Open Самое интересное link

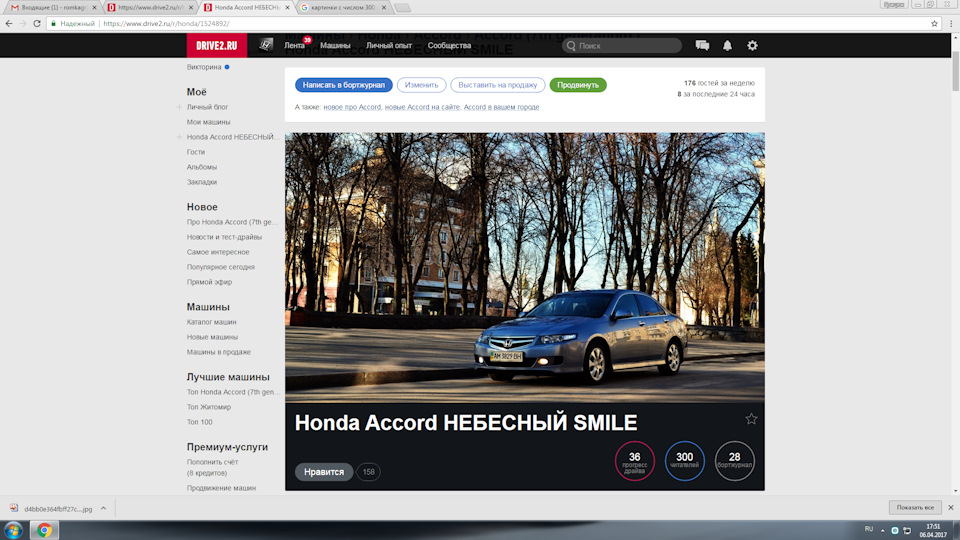pos(218,252)
